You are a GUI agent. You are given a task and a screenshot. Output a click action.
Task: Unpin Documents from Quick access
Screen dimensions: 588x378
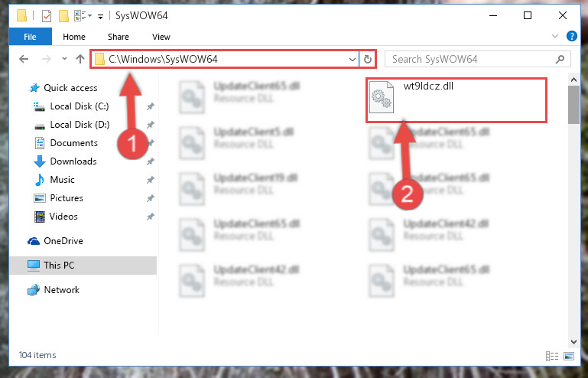click(x=151, y=143)
